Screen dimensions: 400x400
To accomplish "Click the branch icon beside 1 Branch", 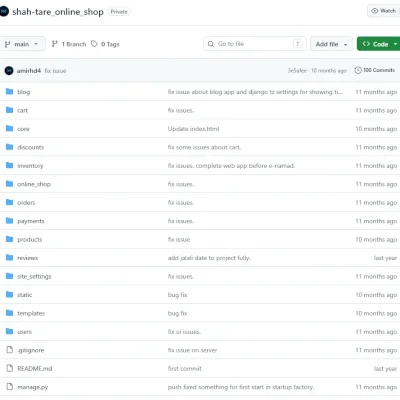I will (x=55, y=44).
